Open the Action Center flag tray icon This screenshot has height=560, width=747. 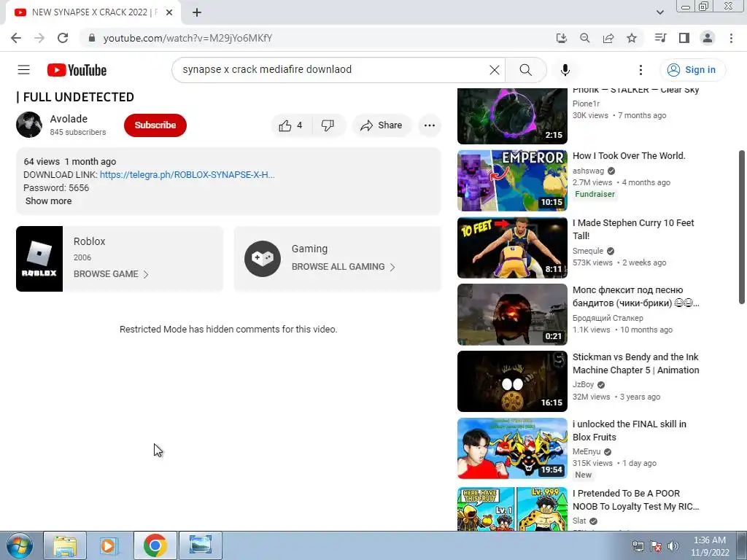pos(656,546)
